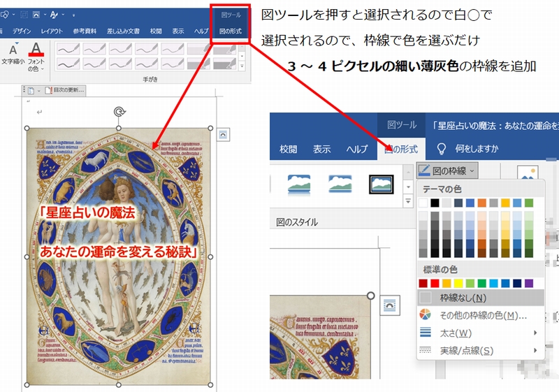Open the 校閲 tab next to 差し込み文書
This screenshot has height=392, width=559.
[x=156, y=31]
